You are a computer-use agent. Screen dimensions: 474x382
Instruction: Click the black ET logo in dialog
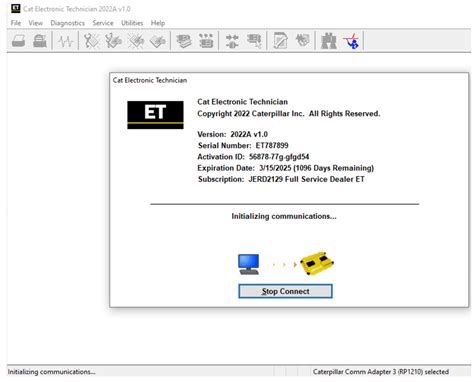click(155, 115)
